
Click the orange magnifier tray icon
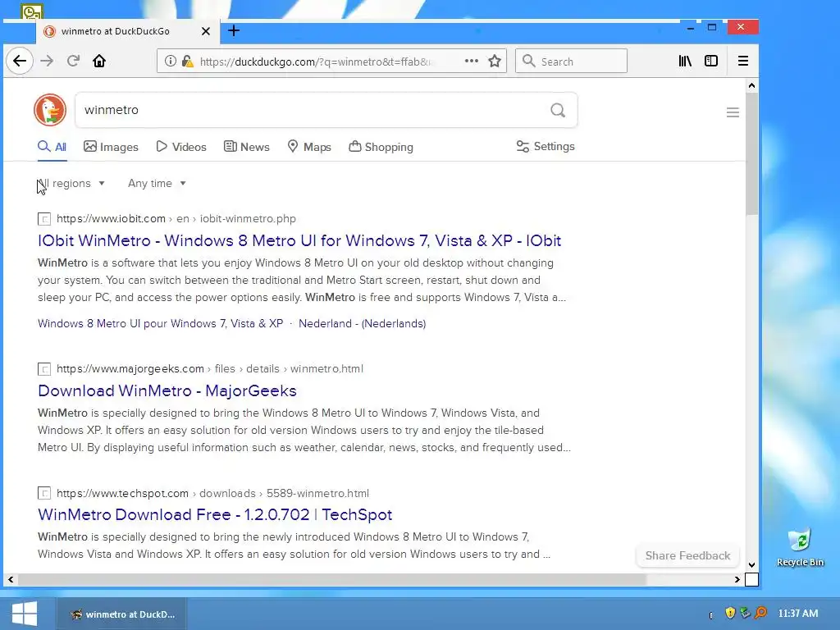click(760, 612)
